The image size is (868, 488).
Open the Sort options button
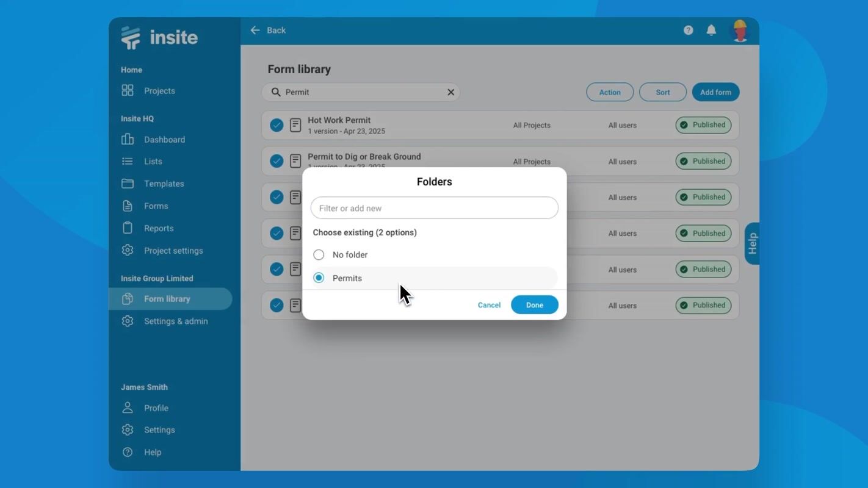662,92
